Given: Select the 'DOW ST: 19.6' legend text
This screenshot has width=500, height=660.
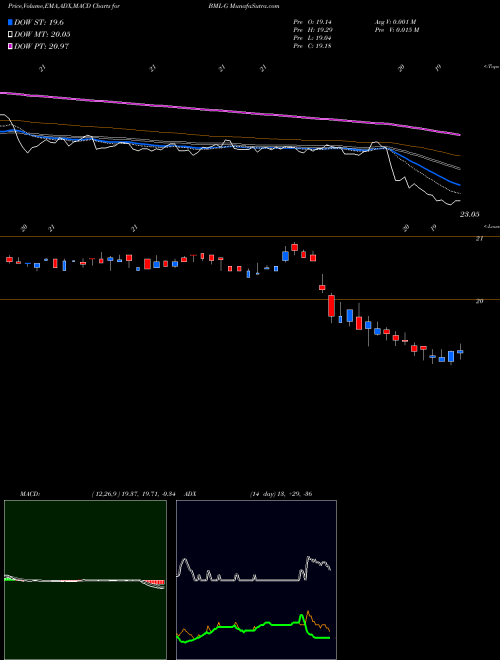Looking at the screenshot, I should click(39, 22).
